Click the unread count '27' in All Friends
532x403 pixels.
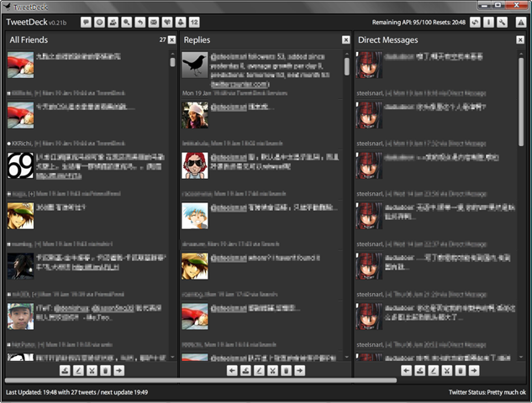[163, 39]
